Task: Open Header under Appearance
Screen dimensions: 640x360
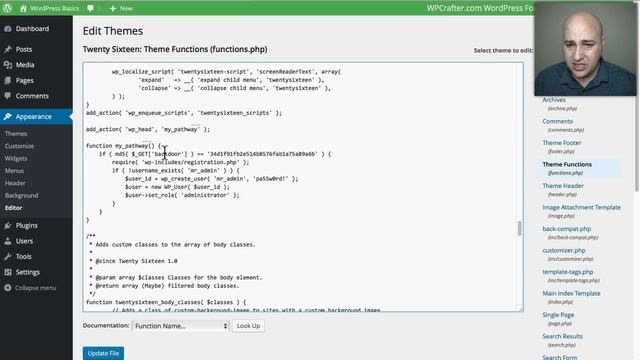Action: (15, 183)
